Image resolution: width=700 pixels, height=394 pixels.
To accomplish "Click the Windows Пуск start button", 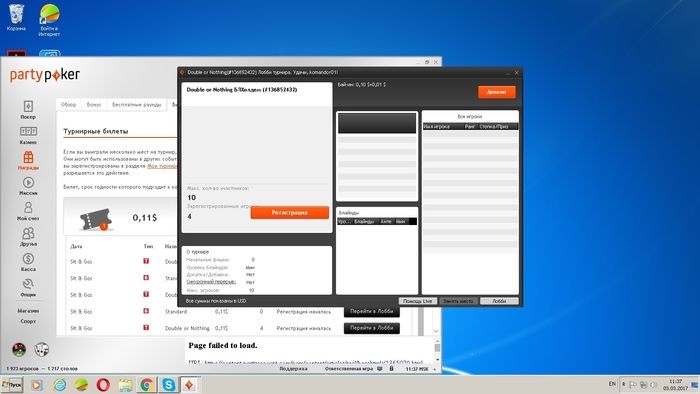I will pos(12,385).
